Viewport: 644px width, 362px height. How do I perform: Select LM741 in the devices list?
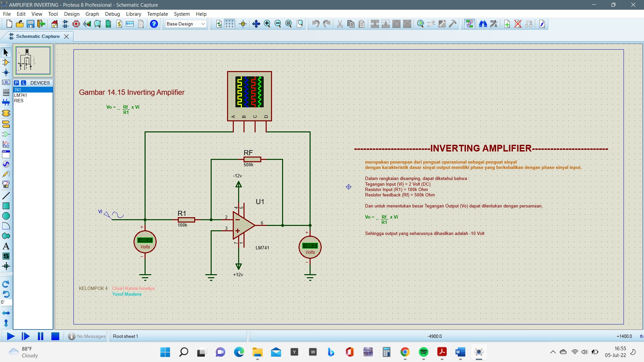(x=20, y=95)
